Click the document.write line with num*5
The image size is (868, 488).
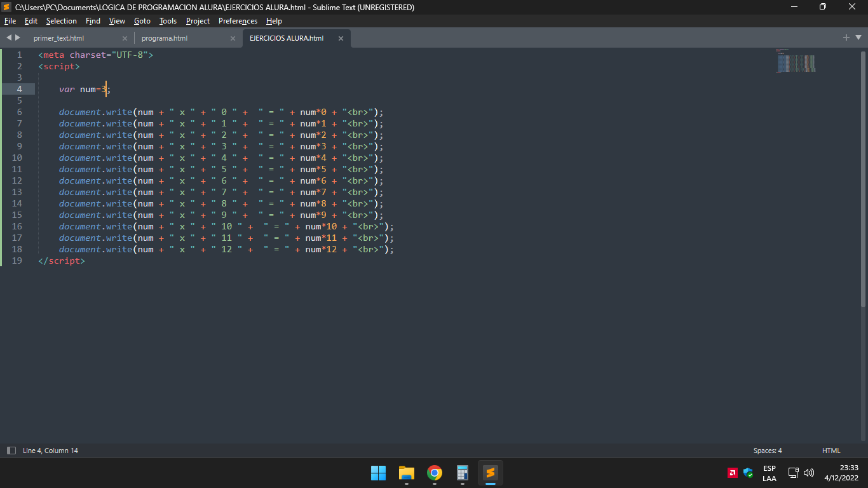click(222, 169)
